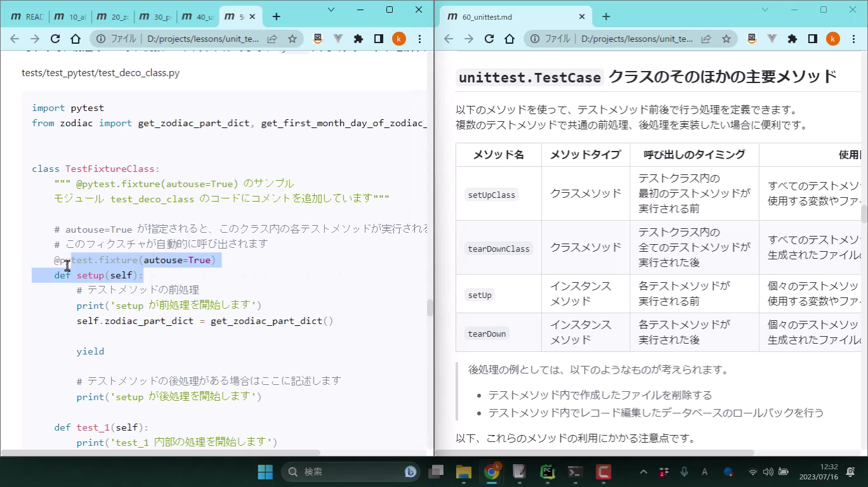Bookmark the page with the left window's star
The image size is (868, 487).
point(292,39)
